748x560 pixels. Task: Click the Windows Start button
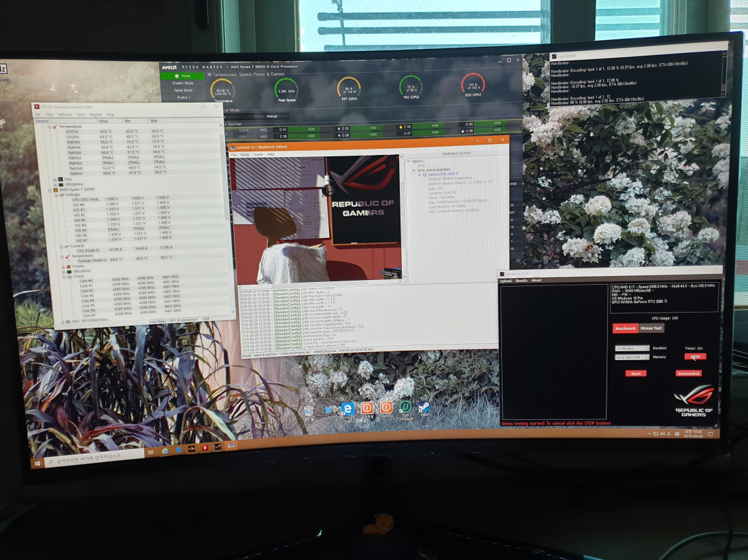[x=37, y=463]
